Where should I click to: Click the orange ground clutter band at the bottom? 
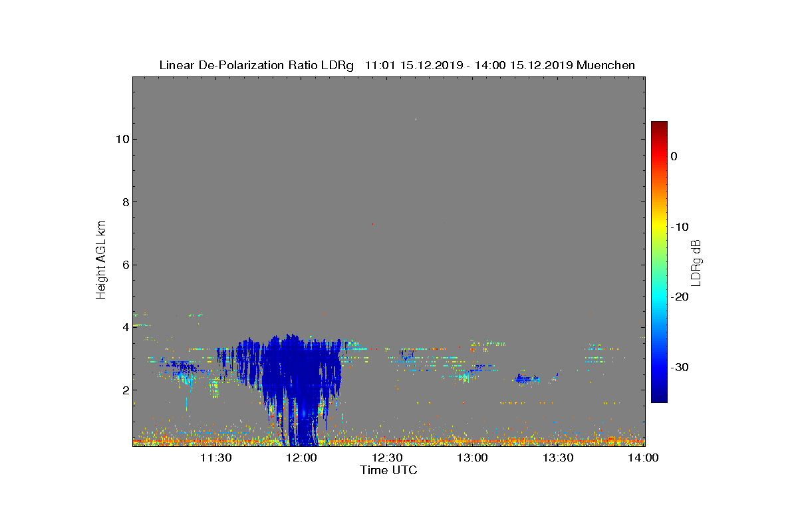tap(389, 441)
